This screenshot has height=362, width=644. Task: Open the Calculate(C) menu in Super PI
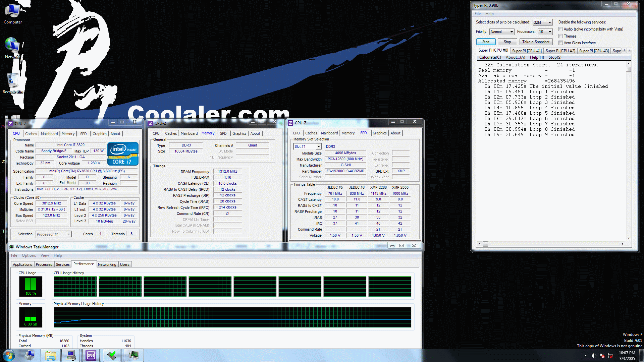click(x=490, y=57)
